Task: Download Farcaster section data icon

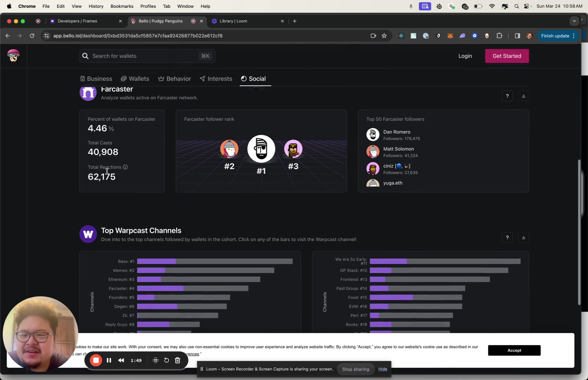Action: tap(523, 96)
